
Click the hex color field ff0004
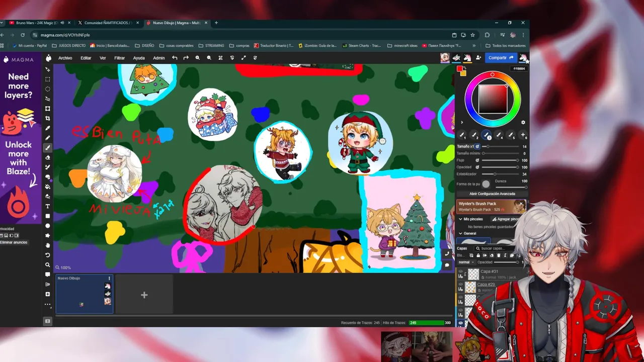518,69
